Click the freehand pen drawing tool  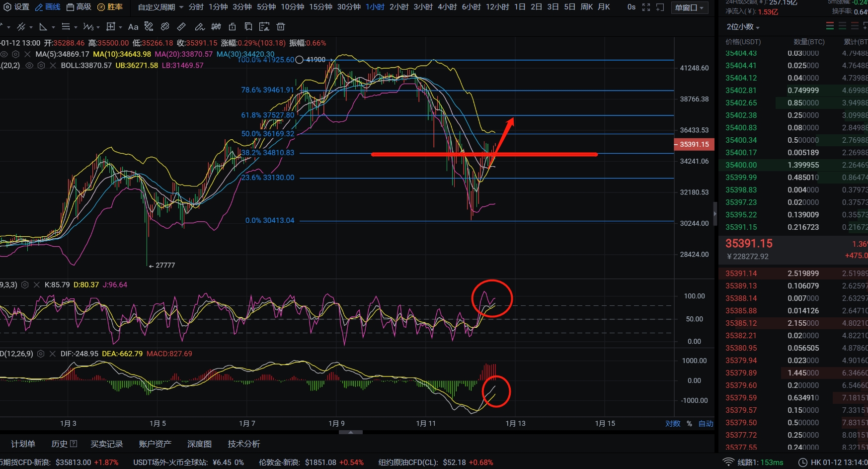pos(199,27)
